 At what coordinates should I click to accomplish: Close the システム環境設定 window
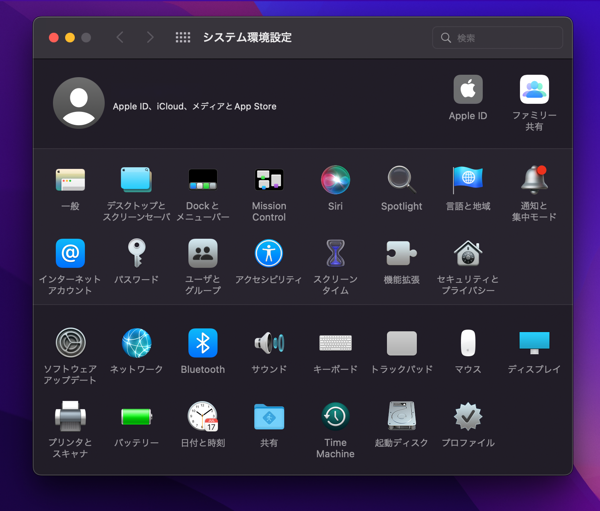click(54, 38)
